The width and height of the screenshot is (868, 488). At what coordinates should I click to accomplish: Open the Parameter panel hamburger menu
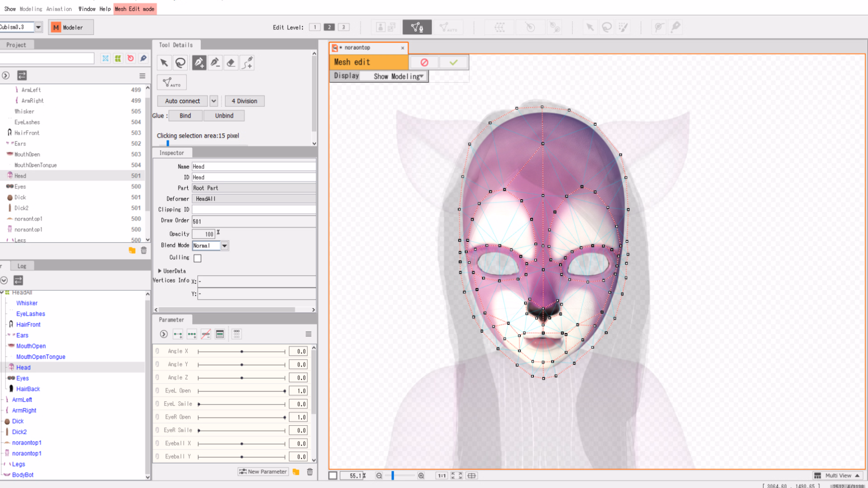[x=308, y=334]
